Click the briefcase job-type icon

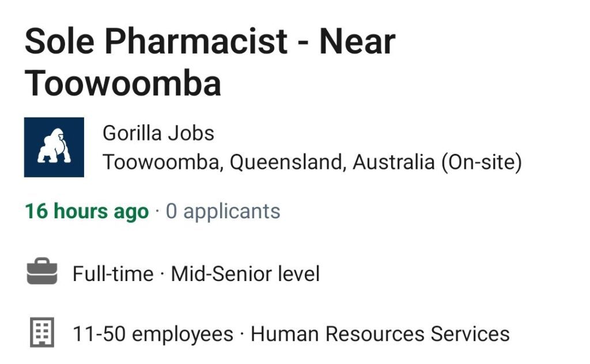click(x=42, y=271)
